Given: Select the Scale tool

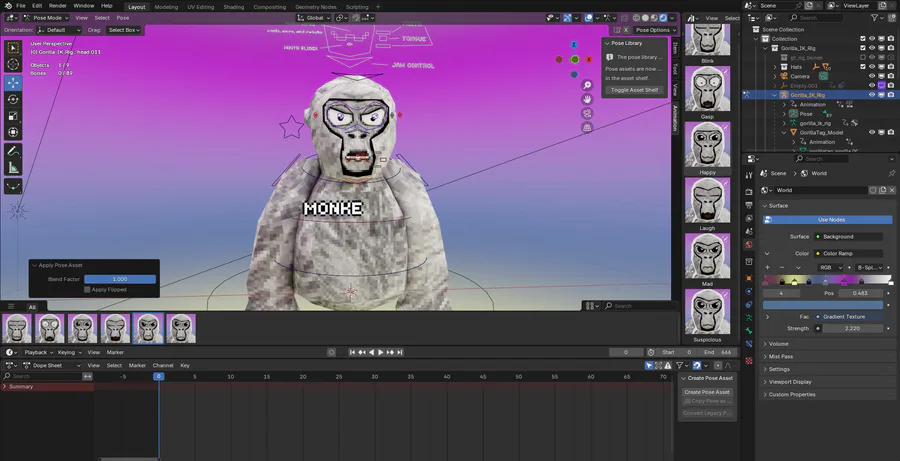Looking at the screenshot, I should [13, 116].
